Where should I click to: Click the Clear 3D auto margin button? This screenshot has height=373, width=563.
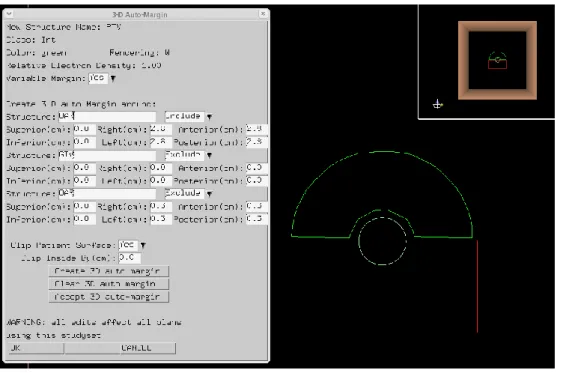[108, 284]
